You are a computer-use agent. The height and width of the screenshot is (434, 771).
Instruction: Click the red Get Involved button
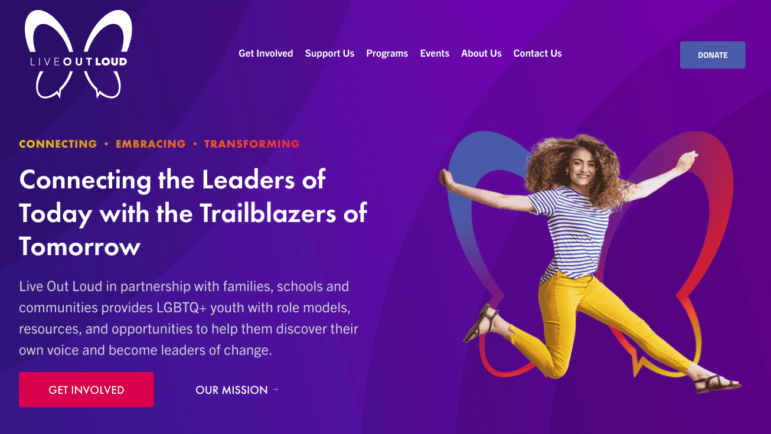pos(87,389)
